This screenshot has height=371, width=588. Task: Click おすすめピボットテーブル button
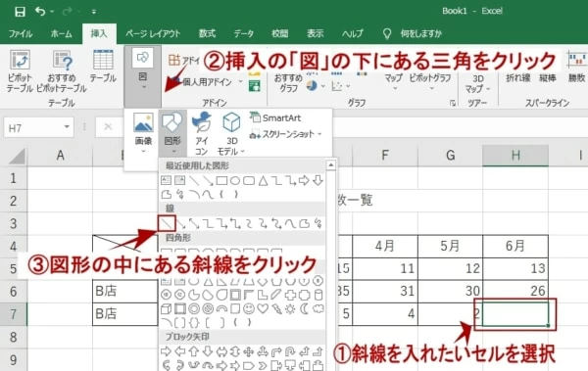pyautogui.click(x=62, y=71)
